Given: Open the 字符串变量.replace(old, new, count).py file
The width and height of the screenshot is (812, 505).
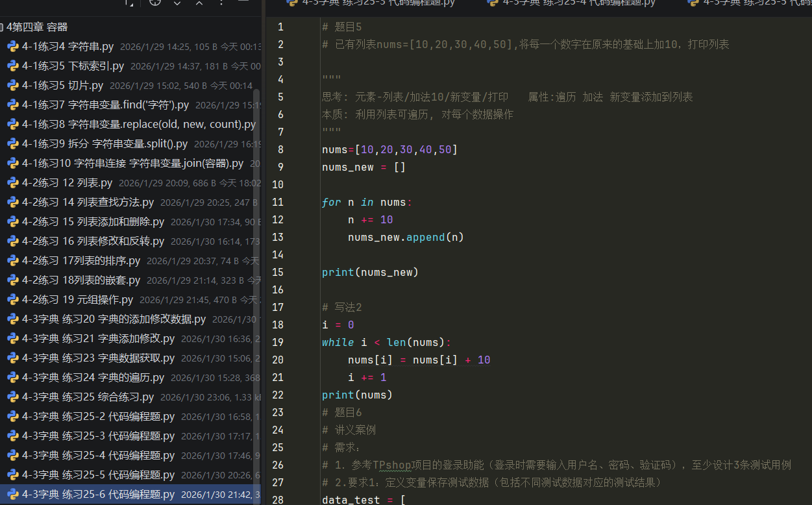Looking at the screenshot, I should [139, 125].
